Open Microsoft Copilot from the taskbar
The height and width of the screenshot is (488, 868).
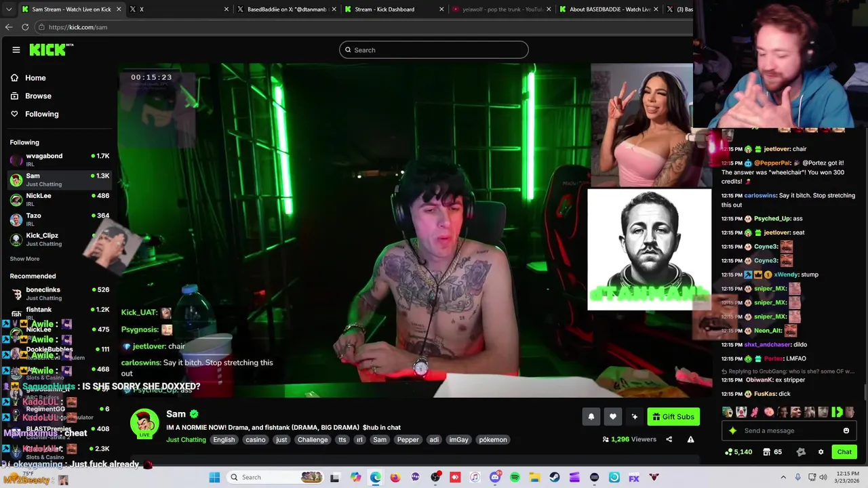click(356, 477)
